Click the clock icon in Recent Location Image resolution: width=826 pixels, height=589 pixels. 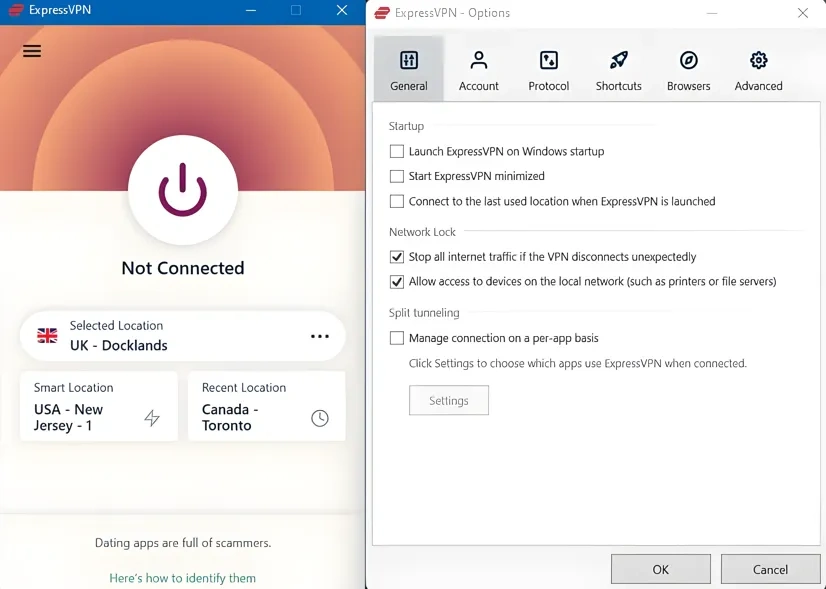[x=320, y=418]
